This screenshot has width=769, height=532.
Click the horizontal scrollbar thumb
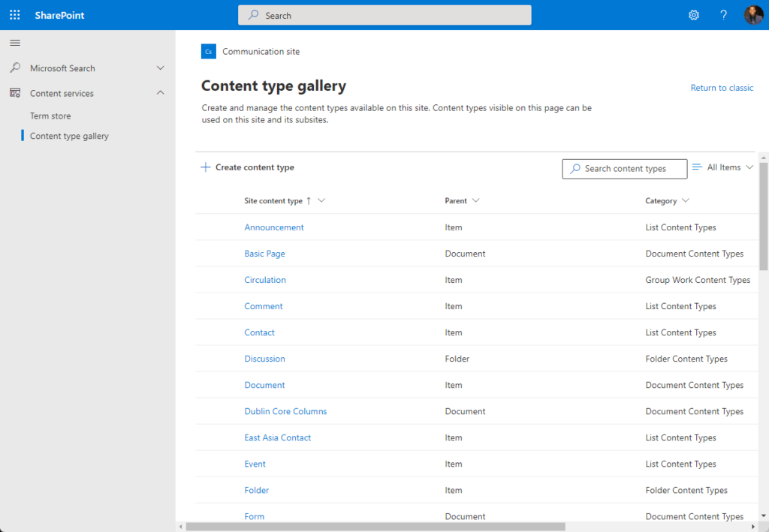coord(375,527)
